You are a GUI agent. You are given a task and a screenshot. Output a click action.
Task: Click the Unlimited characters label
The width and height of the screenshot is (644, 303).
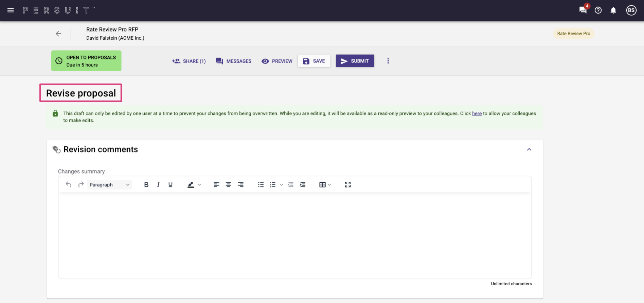511,284
